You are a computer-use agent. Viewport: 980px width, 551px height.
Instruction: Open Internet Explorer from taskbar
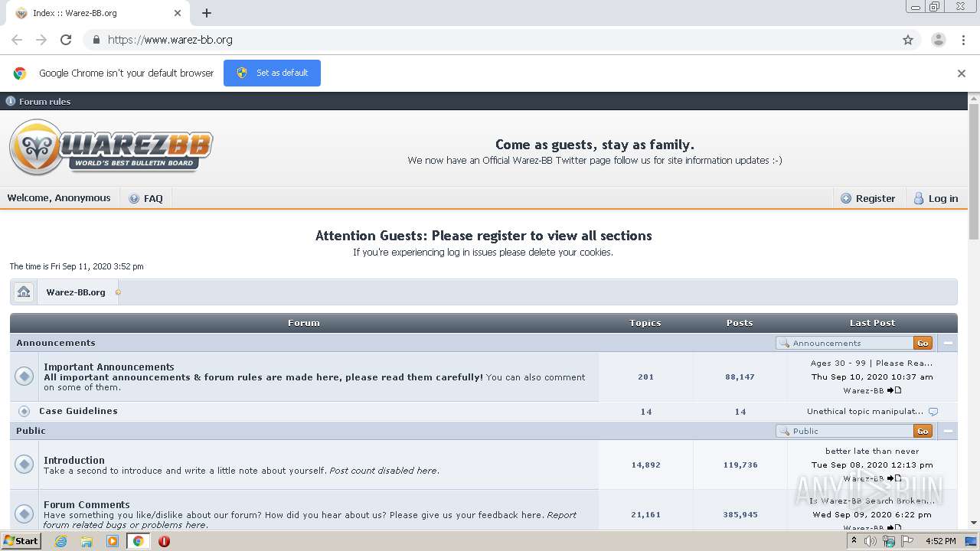pos(61,541)
